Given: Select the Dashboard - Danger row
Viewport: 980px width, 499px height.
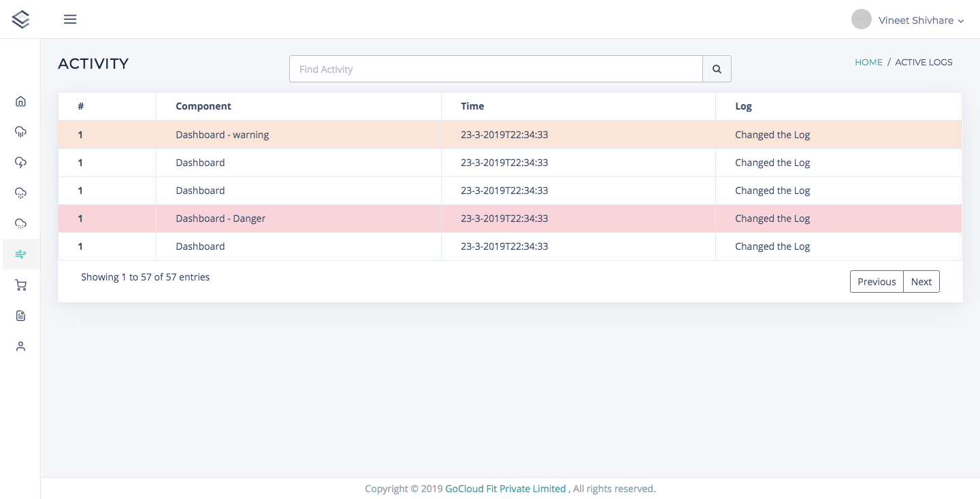Looking at the screenshot, I should point(220,219).
